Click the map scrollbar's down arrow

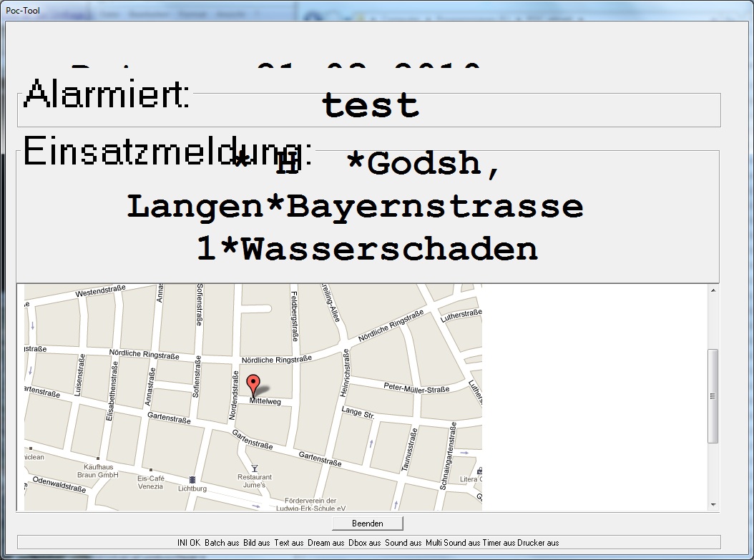click(x=713, y=505)
